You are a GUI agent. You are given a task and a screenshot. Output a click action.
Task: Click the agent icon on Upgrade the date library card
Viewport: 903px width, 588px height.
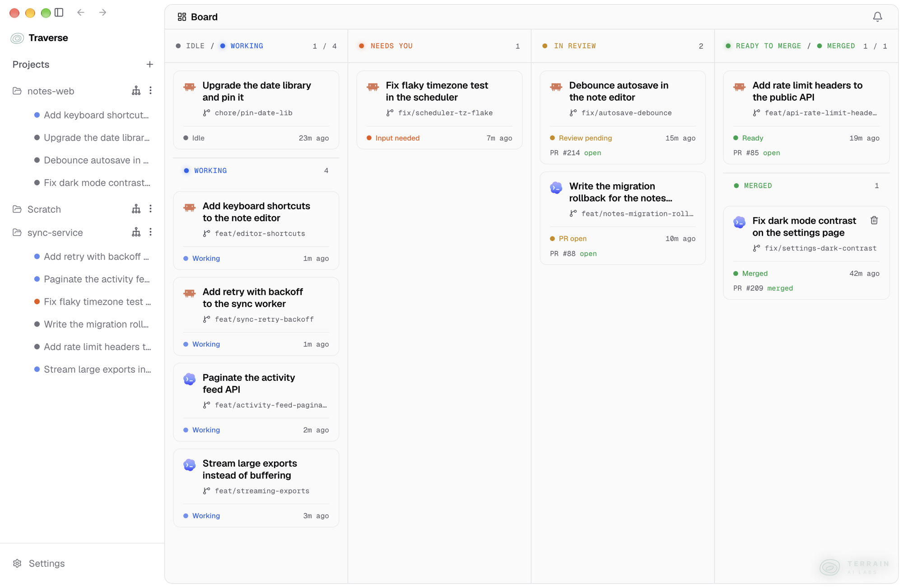[x=190, y=86]
